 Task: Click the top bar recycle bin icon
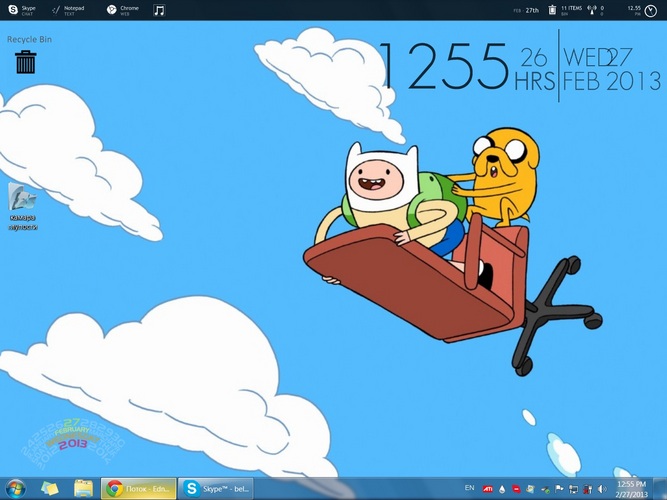[x=552, y=10]
